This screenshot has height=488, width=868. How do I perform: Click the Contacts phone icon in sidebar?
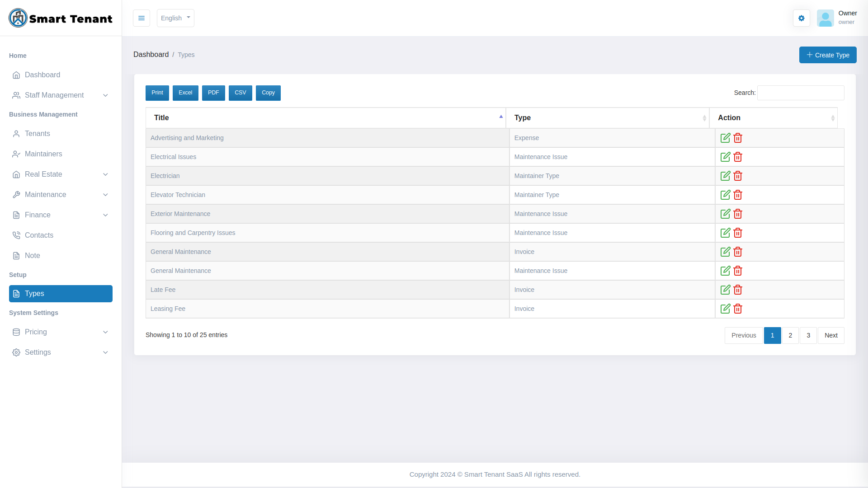pos(16,235)
